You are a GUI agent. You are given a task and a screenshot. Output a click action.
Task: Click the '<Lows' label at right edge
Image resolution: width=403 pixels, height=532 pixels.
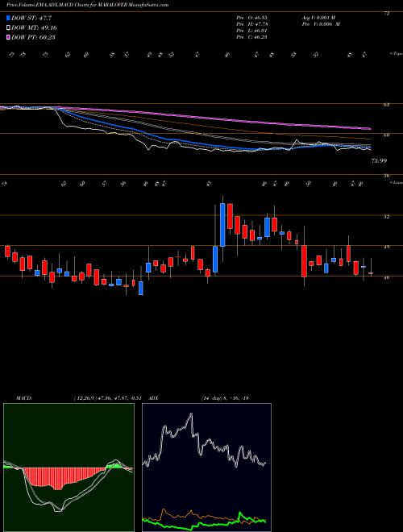coord(396,182)
